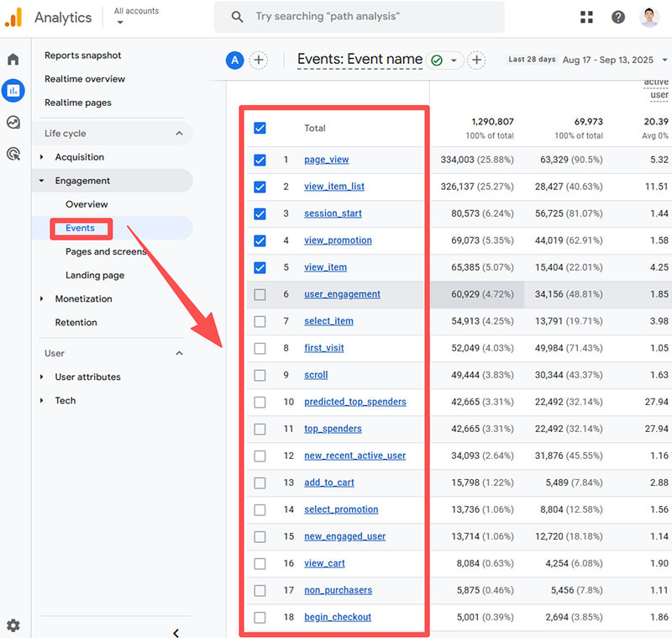Screen dimensions: 672x638
Task: Toggle the Total select-all checkbox
Action: (260, 129)
